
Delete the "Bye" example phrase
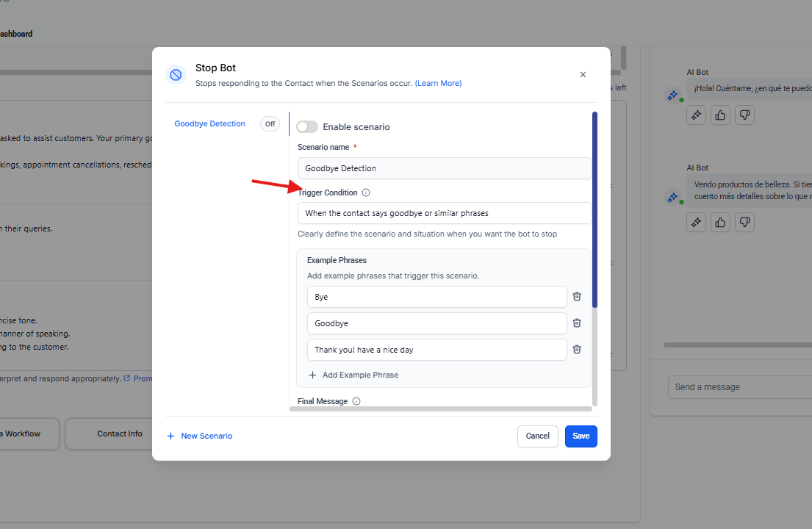pyautogui.click(x=577, y=297)
